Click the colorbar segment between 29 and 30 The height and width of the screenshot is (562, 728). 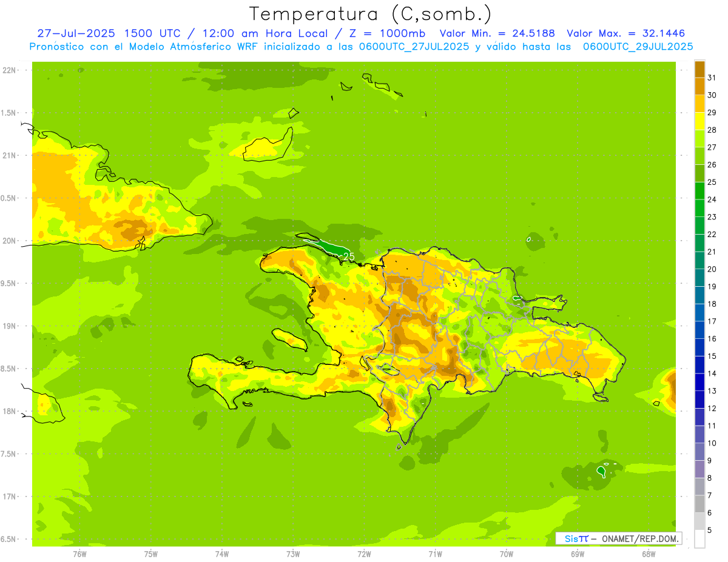pyautogui.click(x=699, y=104)
